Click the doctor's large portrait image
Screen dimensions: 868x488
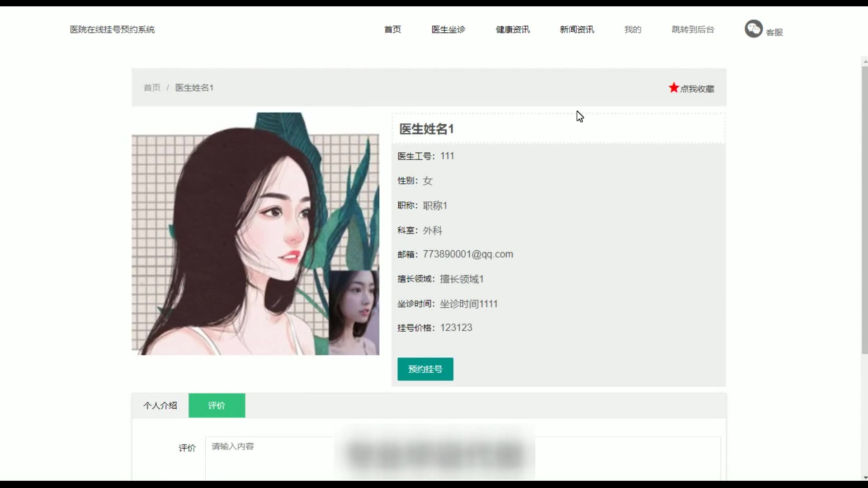point(255,234)
